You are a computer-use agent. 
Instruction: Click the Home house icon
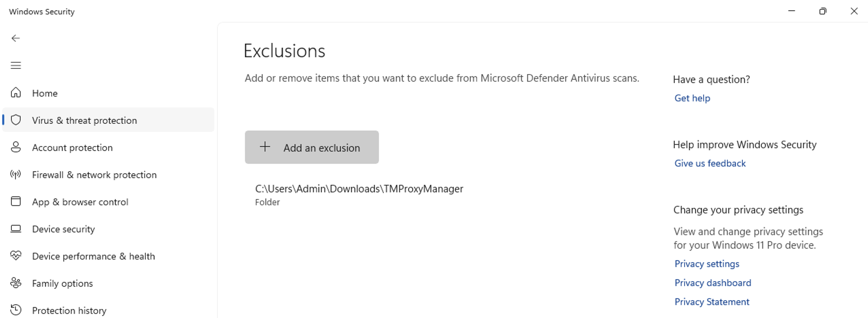(x=16, y=93)
